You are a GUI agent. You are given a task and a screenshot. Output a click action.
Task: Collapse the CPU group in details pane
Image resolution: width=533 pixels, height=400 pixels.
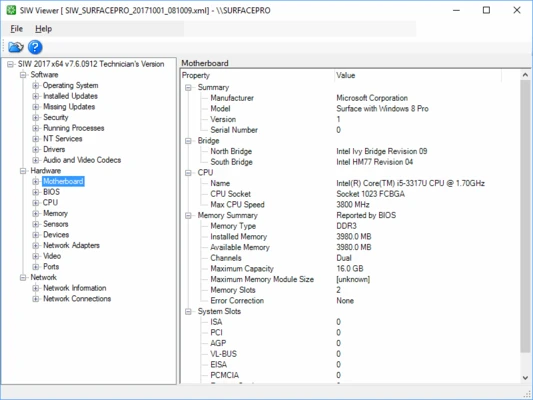tap(188, 173)
